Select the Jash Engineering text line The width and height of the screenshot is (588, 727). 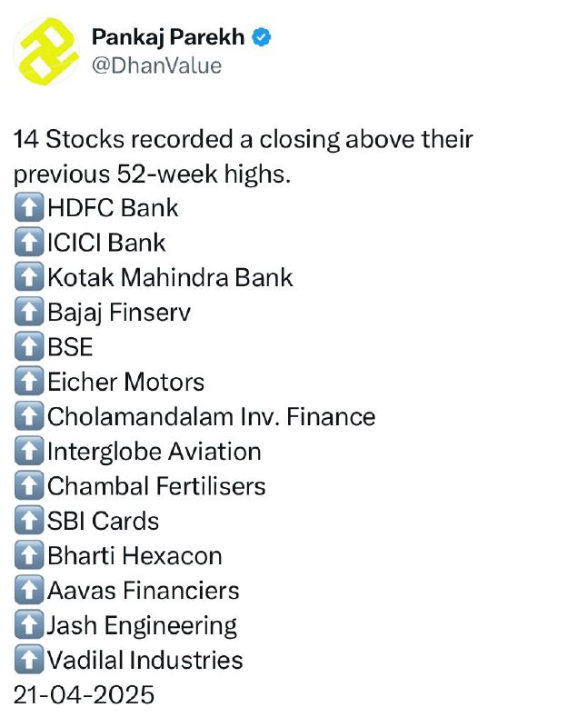142,626
